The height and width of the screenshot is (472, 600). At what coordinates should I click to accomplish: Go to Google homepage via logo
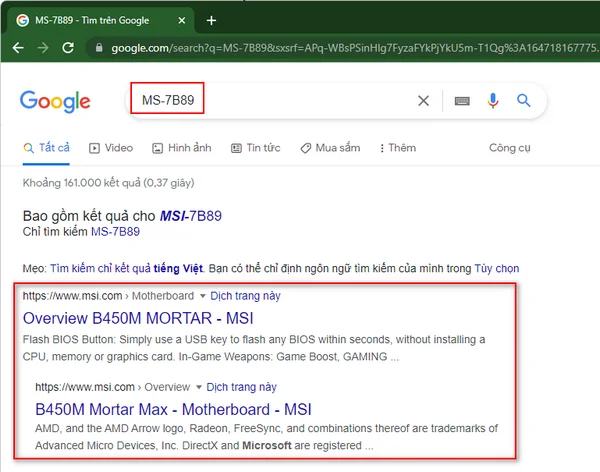55,101
